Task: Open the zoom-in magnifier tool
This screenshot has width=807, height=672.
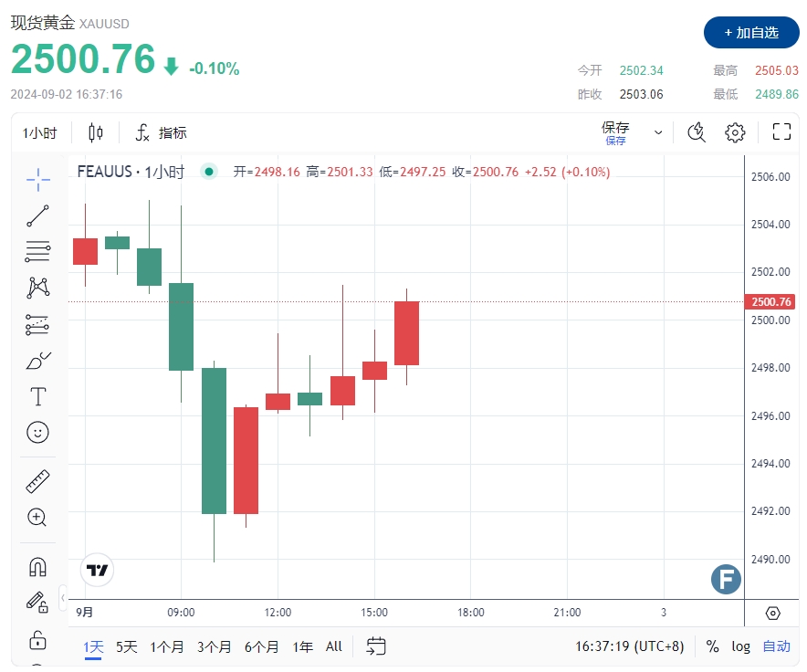Action: [37, 518]
